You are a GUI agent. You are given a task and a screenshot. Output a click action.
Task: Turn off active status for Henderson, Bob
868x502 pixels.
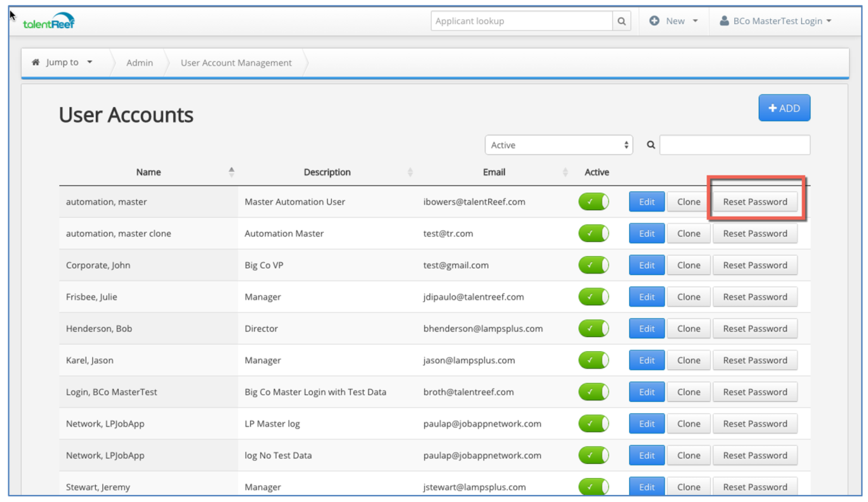pos(594,329)
